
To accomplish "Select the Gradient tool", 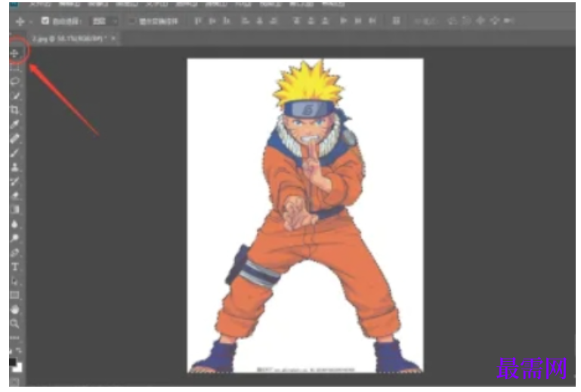I will point(14,210).
